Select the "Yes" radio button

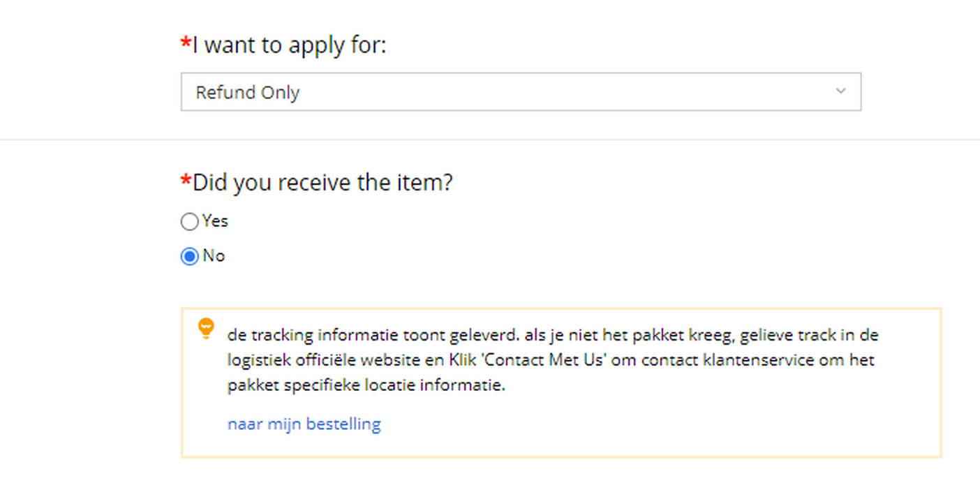click(189, 222)
